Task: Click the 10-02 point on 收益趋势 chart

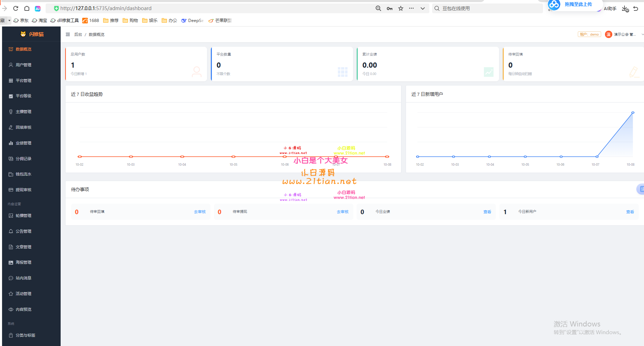Action: point(80,157)
